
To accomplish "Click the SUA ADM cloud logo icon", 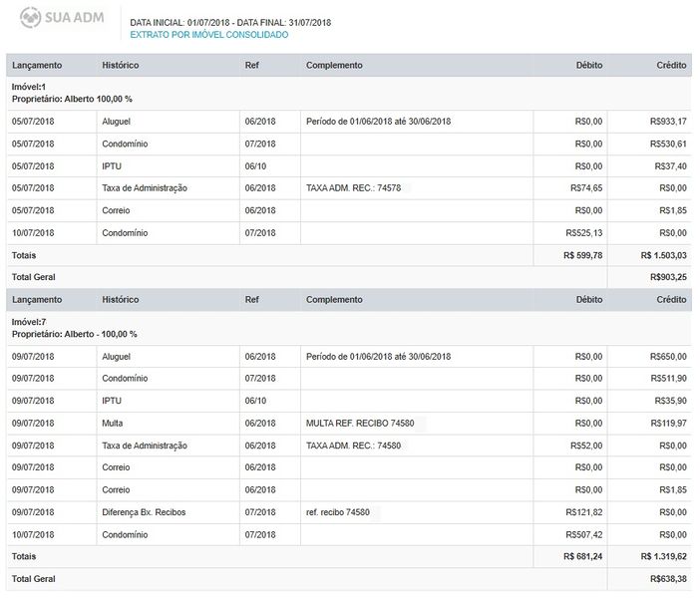I will tap(31, 18).
